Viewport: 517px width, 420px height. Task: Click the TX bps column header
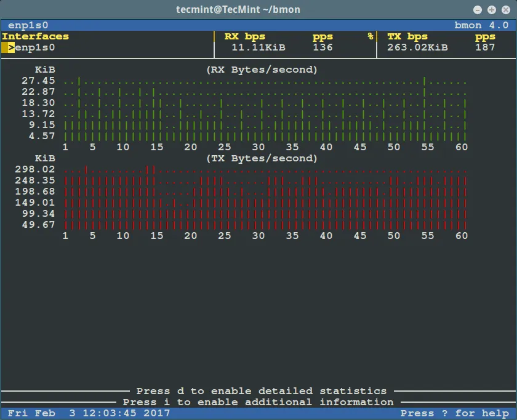pos(407,36)
